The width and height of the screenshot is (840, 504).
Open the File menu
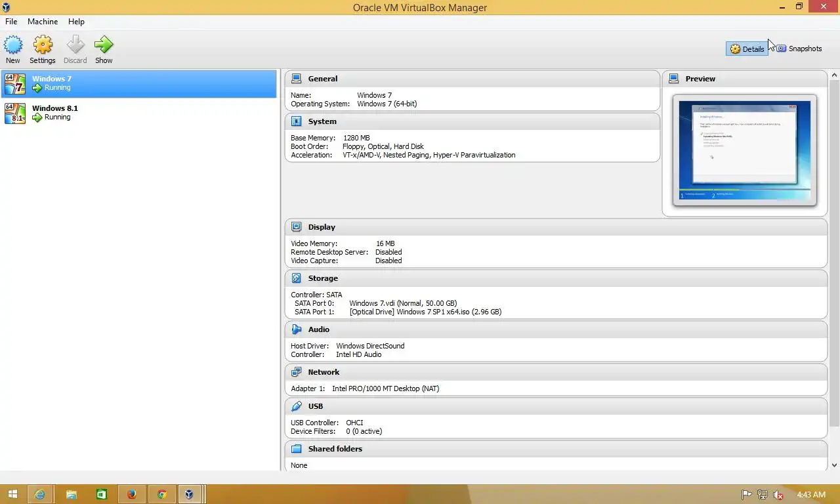click(x=11, y=22)
